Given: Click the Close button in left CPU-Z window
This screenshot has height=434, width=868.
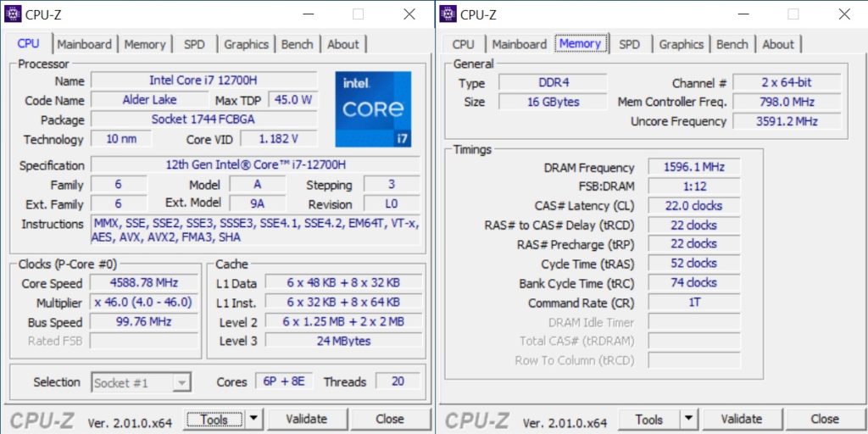Looking at the screenshot, I should (390, 419).
